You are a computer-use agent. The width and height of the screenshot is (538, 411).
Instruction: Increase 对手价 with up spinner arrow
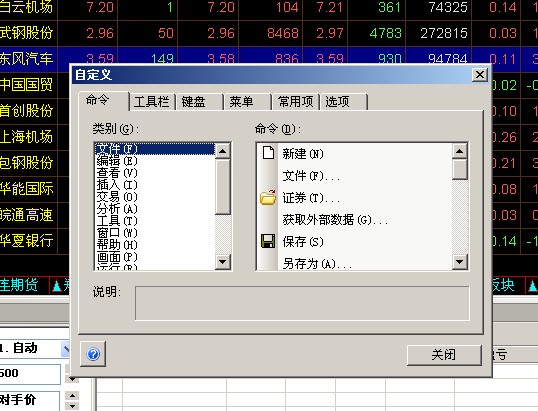(72, 396)
